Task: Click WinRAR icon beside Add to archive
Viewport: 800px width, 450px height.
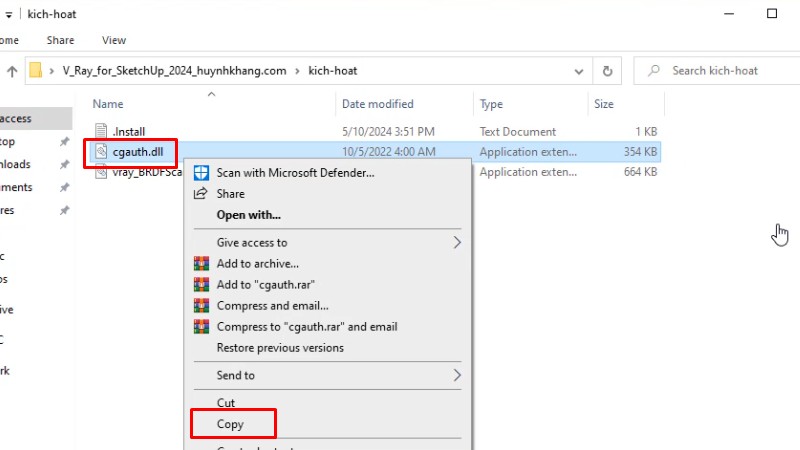Action: click(x=201, y=263)
